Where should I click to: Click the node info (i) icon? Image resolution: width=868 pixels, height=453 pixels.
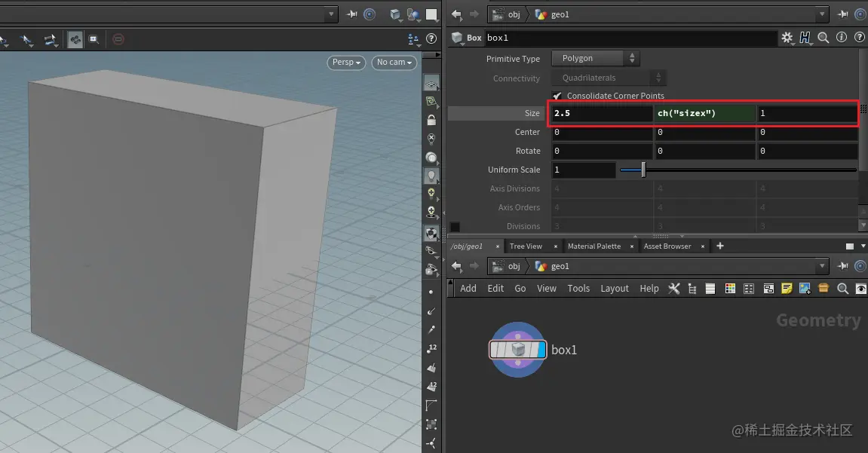tap(842, 38)
